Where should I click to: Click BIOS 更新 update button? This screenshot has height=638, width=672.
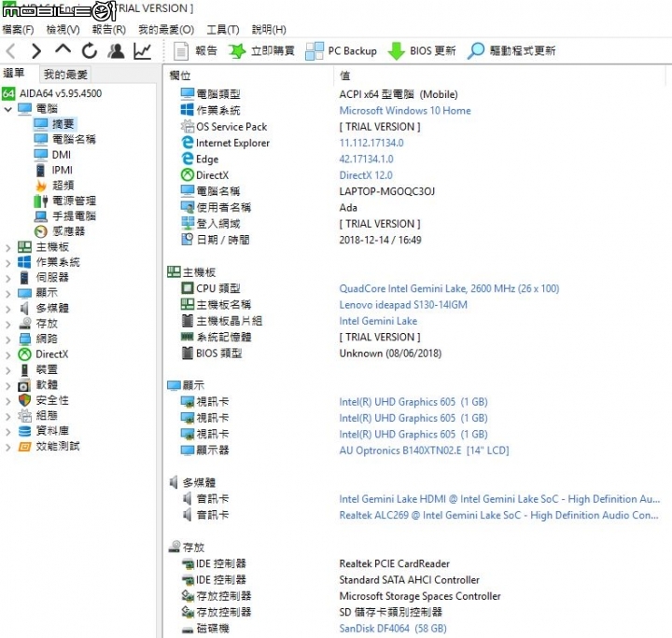point(421,51)
